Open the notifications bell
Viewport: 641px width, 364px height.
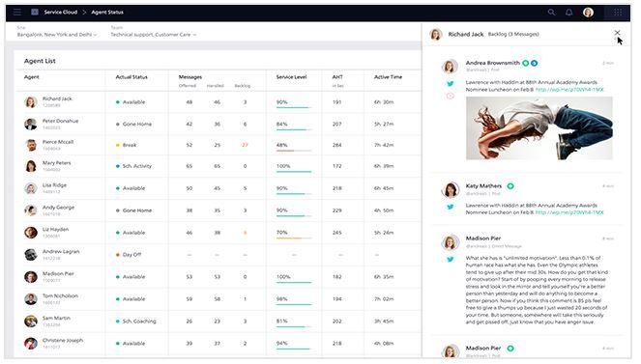coord(569,13)
